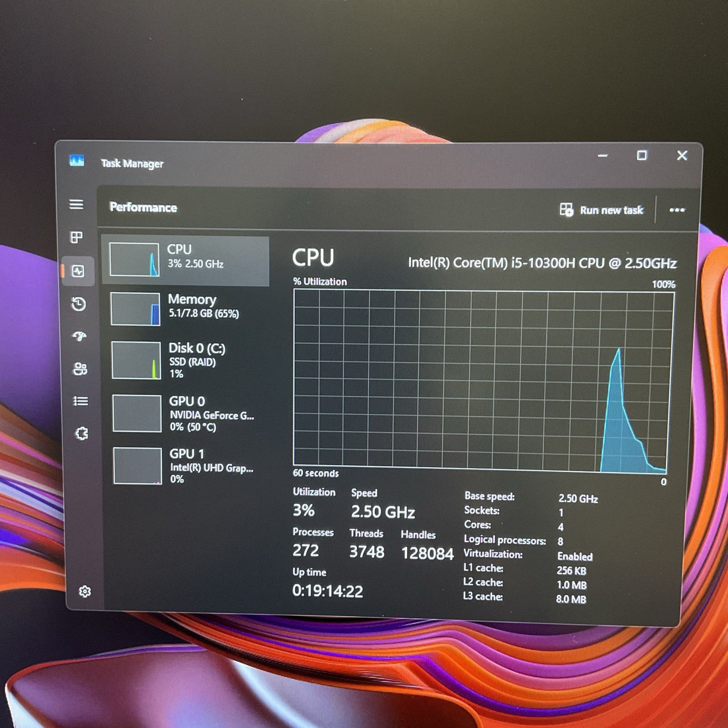Click the '% Utilization' graph label

click(x=320, y=282)
